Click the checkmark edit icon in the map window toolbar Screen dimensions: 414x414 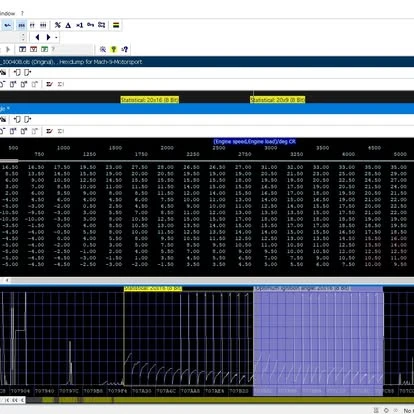49,131
